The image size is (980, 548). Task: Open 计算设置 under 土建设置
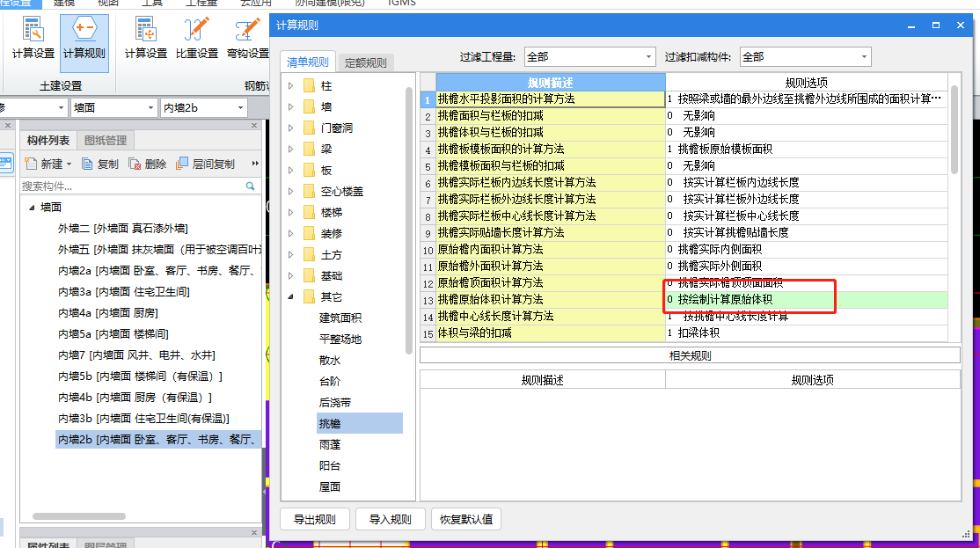[x=33, y=39]
